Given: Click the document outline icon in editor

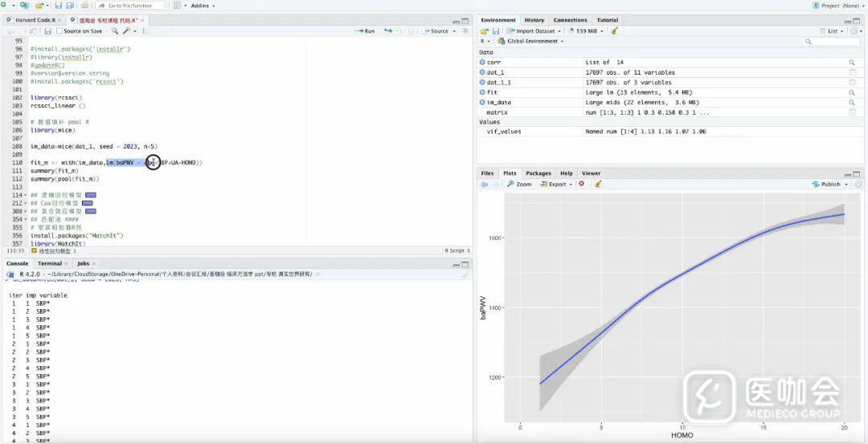Looking at the screenshot, I should pyautogui.click(x=465, y=31).
